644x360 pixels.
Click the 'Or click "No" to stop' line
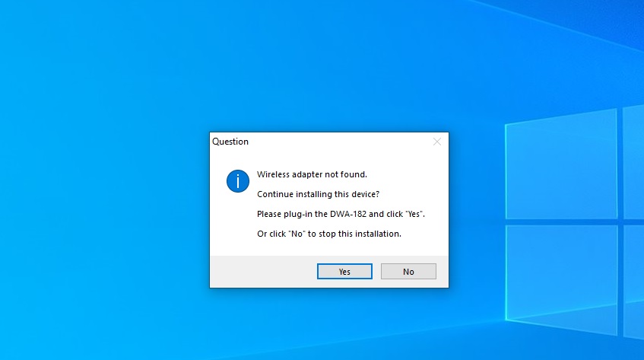pyautogui.click(x=329, y=234)
